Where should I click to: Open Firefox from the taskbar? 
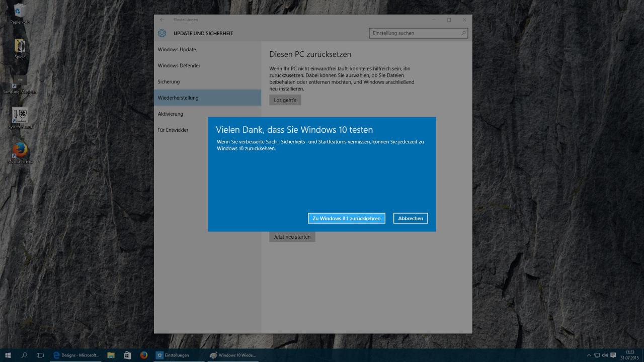pyautogui.click(x=144, y=355)
